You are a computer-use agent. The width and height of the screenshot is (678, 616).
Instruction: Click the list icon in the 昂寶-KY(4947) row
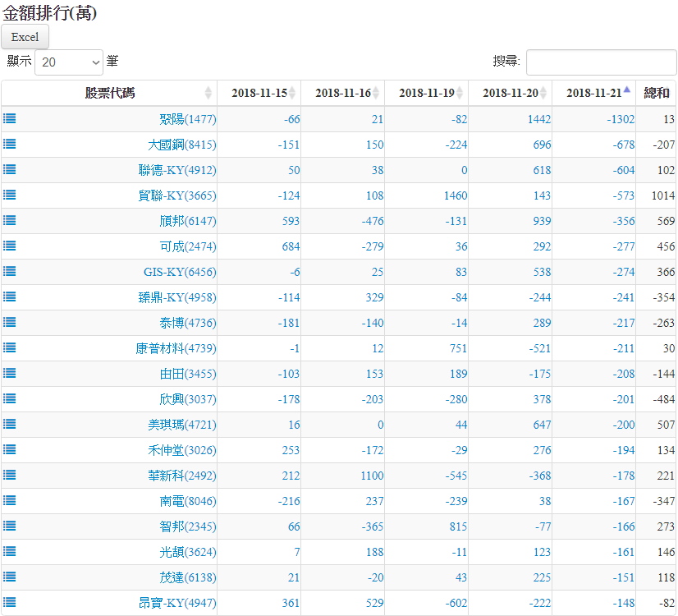[9, 602]
